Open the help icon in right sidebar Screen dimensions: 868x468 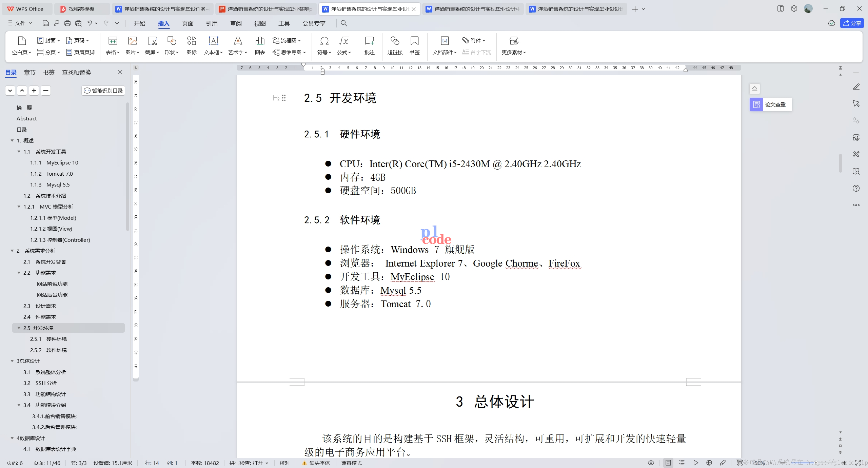pos(856,188)
